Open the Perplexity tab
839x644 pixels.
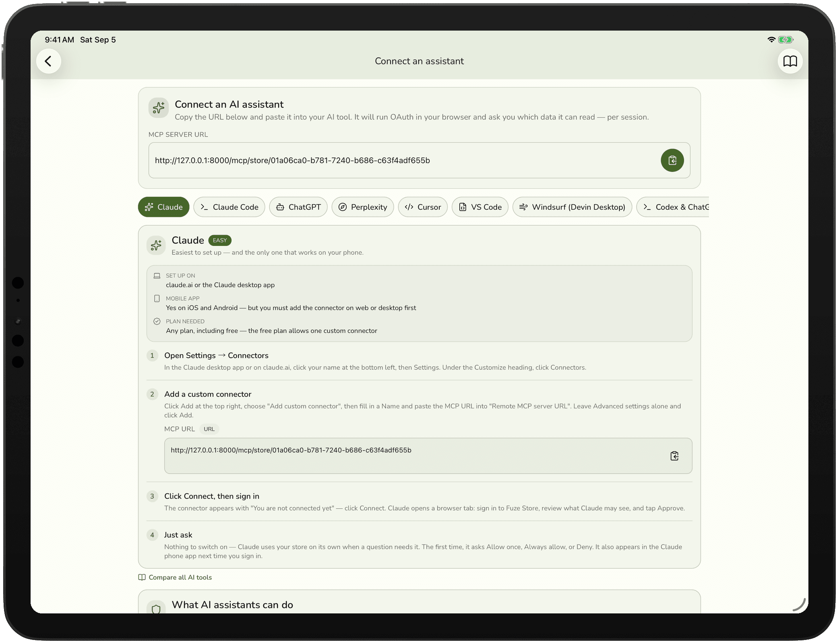tap(363, 207)
